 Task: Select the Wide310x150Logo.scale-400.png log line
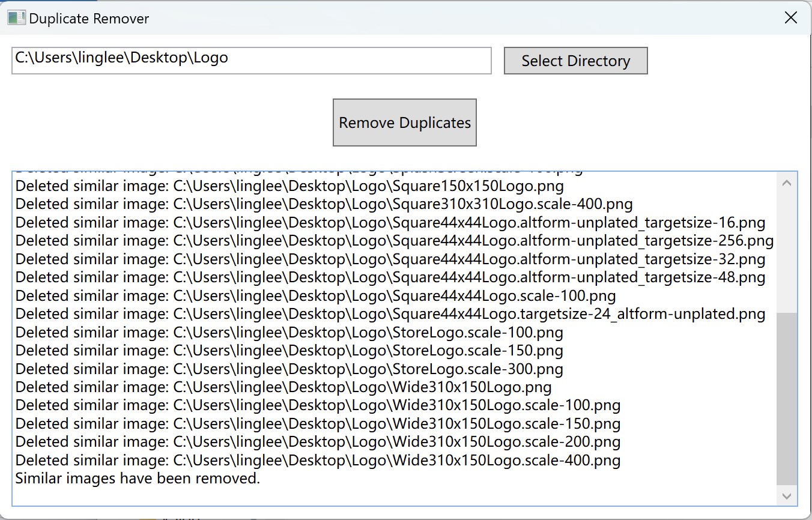(x=318, y=460)
